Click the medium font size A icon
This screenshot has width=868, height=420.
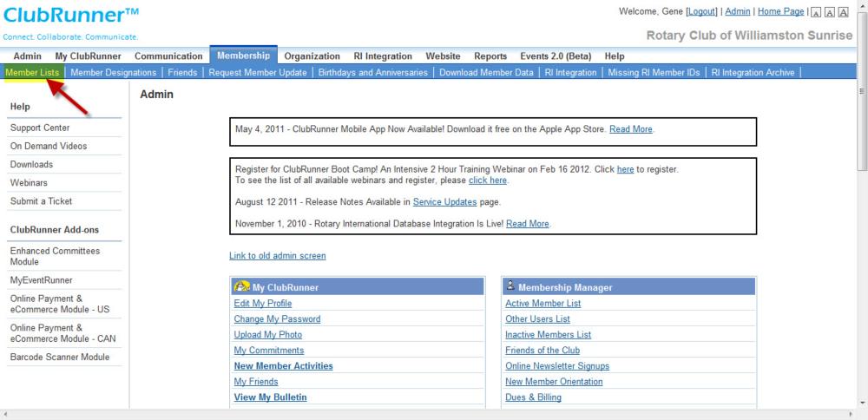(x=829, y=13)
